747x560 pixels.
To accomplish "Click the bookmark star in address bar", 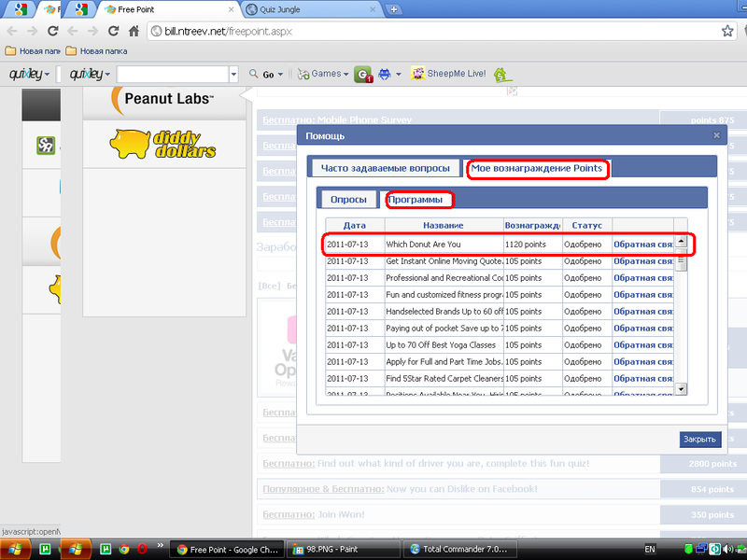I will pyautogui.click(x=727, y=31).
